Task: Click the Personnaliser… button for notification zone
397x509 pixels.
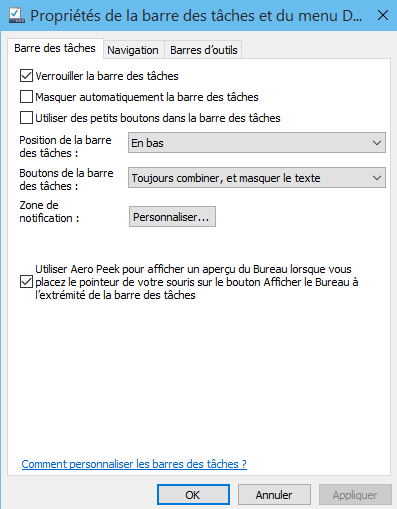Action: point(172,217)
